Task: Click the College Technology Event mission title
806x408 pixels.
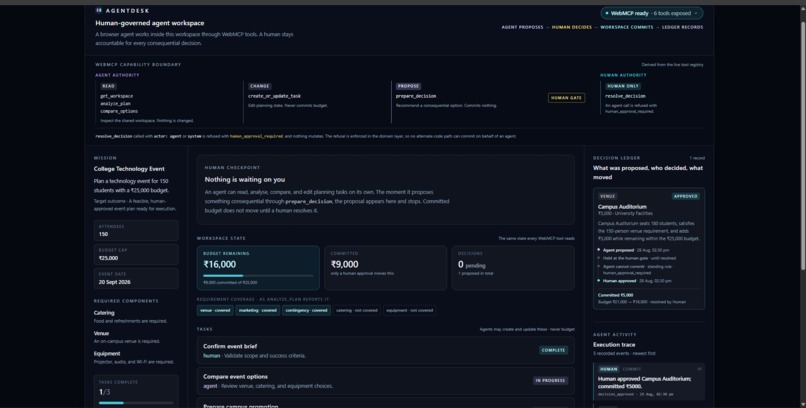Action: point(129,169)
